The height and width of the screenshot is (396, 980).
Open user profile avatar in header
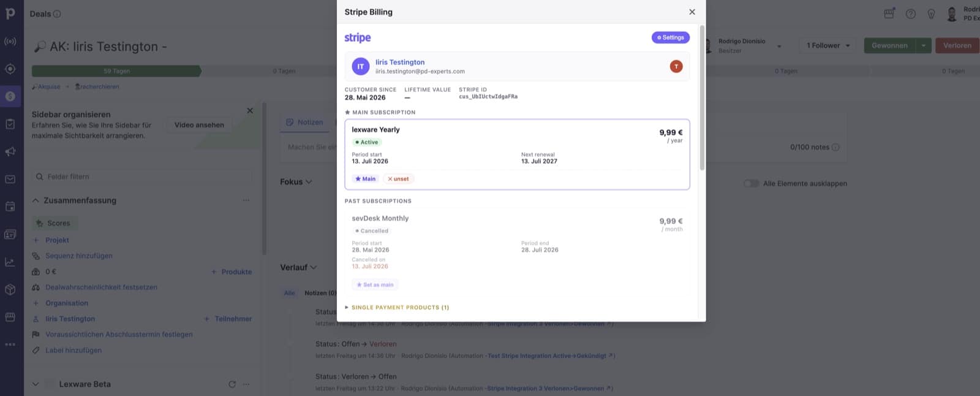tap(952, 13)
